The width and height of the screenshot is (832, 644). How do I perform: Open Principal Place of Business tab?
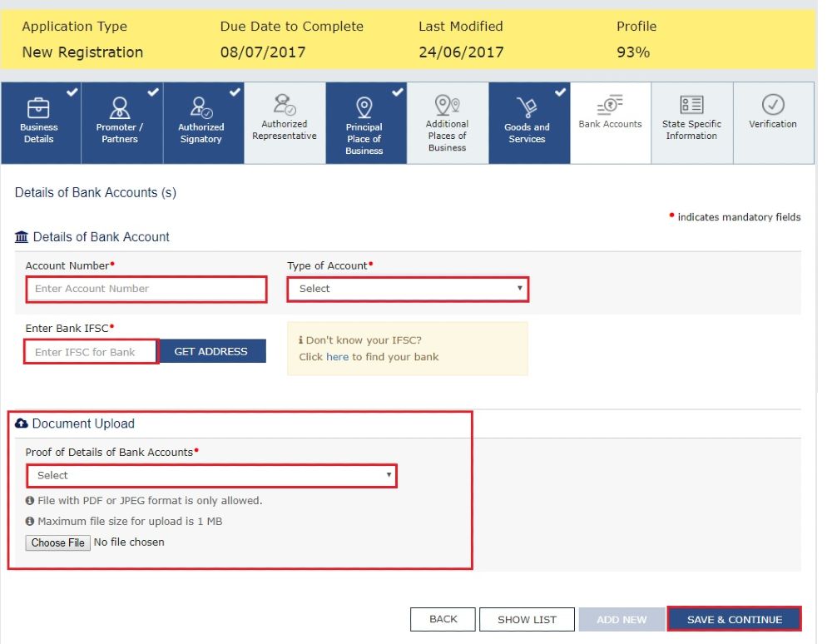coord(366,122)
